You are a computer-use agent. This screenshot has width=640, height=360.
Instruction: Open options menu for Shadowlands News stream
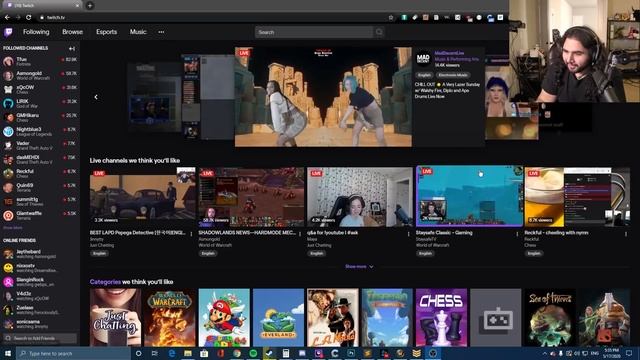tap(300, 234)
